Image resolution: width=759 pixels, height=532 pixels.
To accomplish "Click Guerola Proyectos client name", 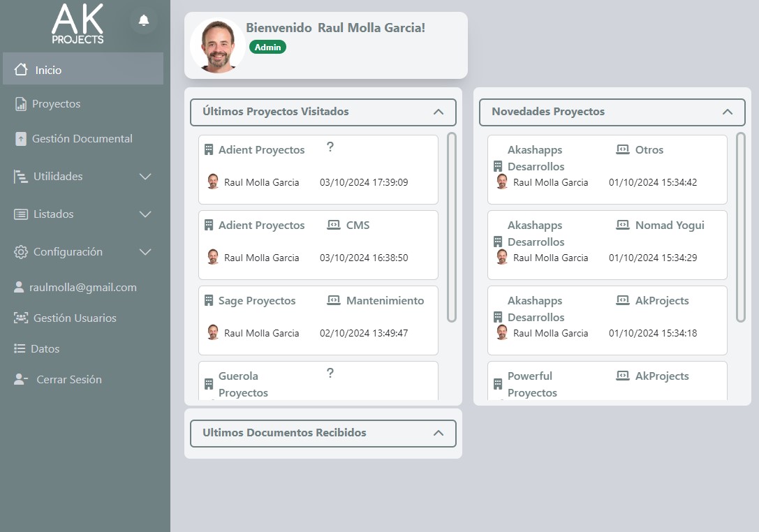I will point(243,385).
